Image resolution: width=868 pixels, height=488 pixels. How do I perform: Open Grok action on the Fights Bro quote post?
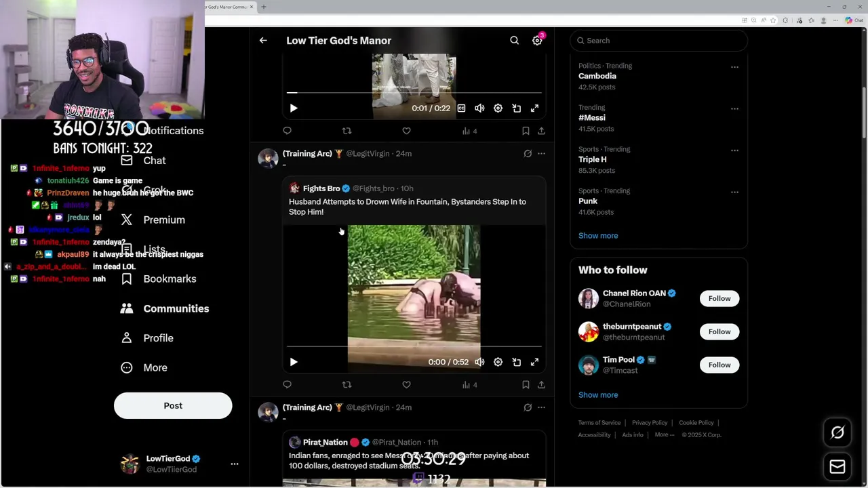pos(528,154)
